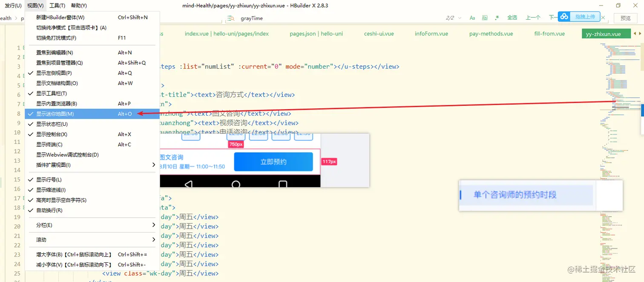644x282 pixels.
Task: Toggle 显示缩进线(I) option
Action: (92, 190)
